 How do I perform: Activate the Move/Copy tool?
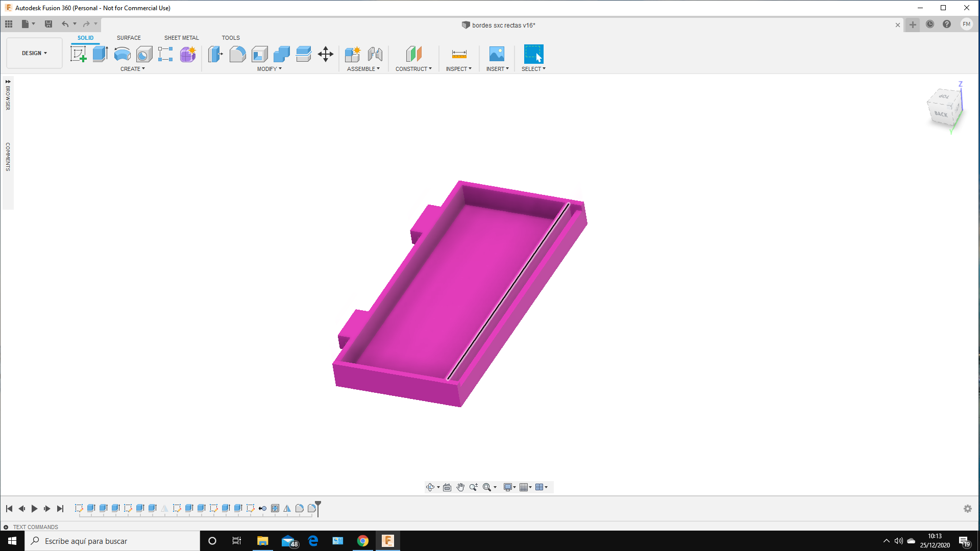[x=326, y=54]
